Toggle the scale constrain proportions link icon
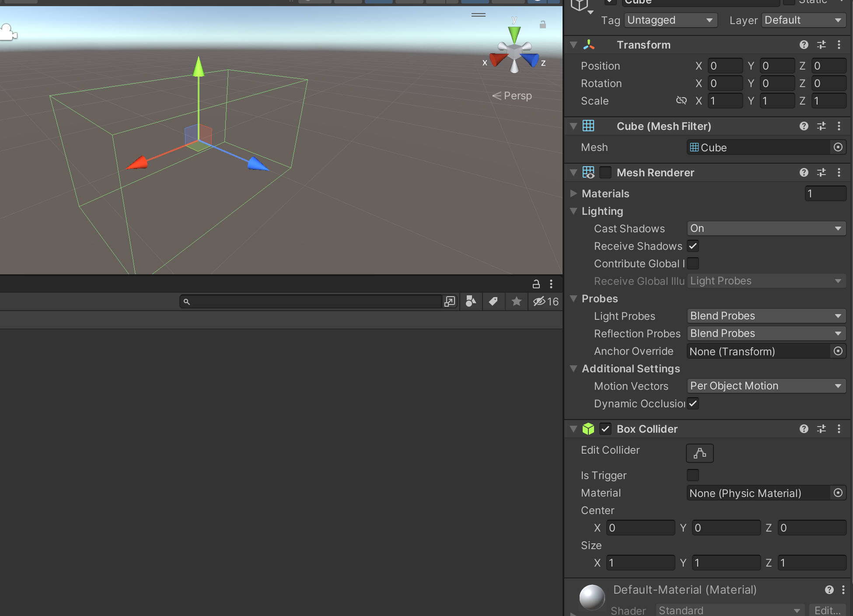This screenshot has width=853, height=616. tap(682, 100)
